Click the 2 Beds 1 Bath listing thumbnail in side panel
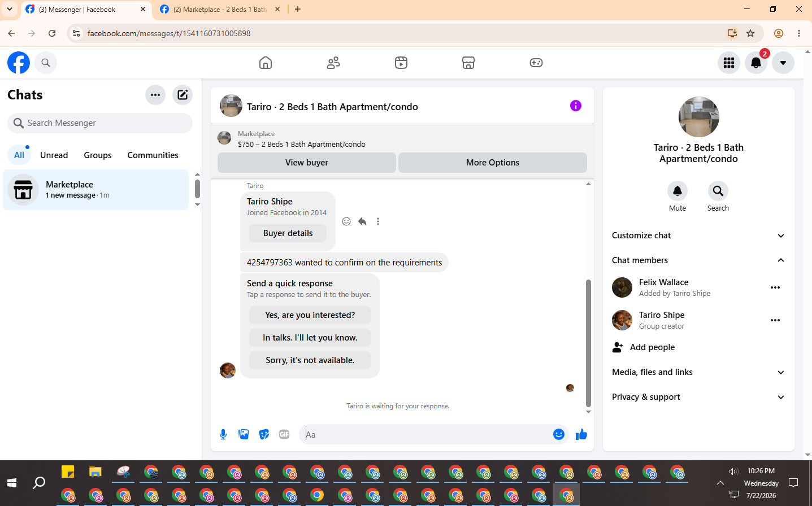 click(699, 117)
